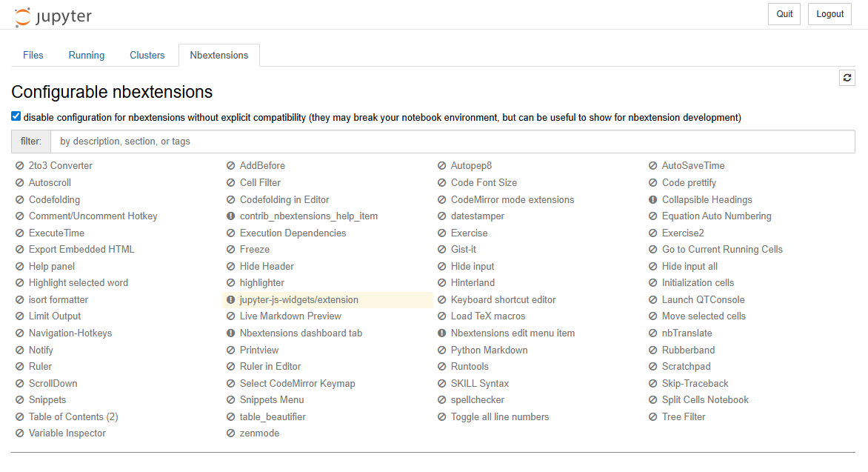Select the spellchecker extension

coord(477,399)
